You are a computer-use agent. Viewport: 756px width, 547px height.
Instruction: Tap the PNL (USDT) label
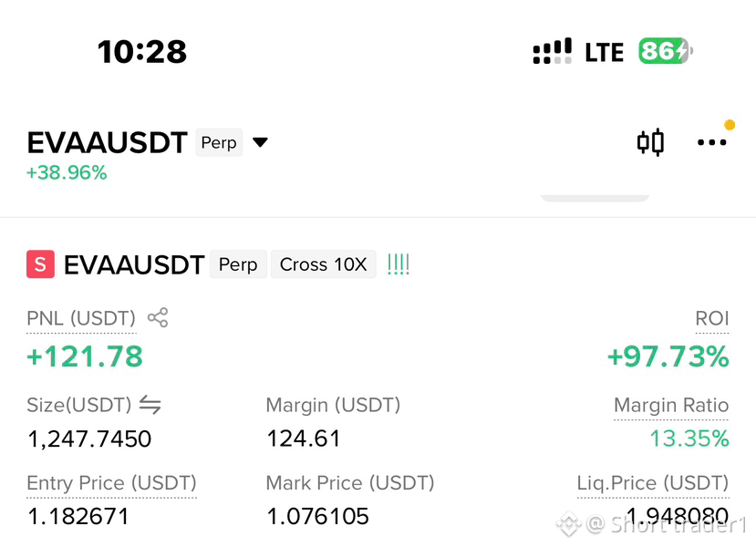[81, 318]
